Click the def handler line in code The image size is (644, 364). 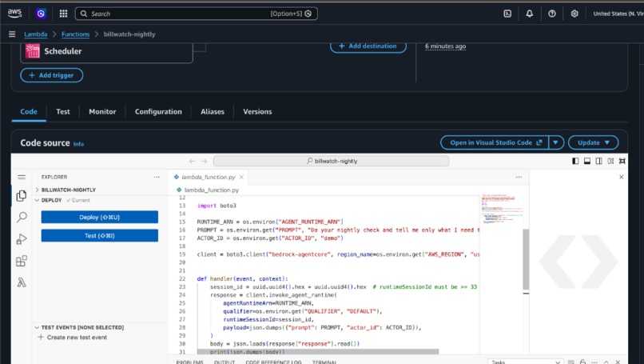point(242,278)
